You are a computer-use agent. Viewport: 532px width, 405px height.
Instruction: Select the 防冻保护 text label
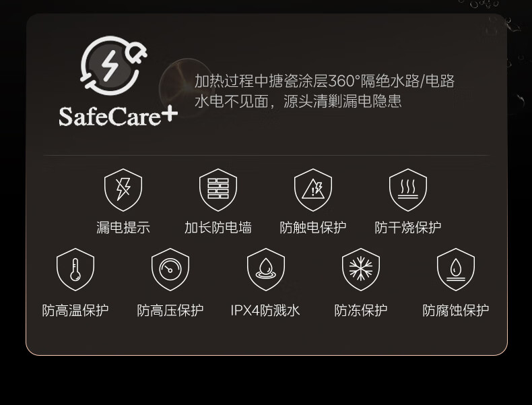[361, 310]
